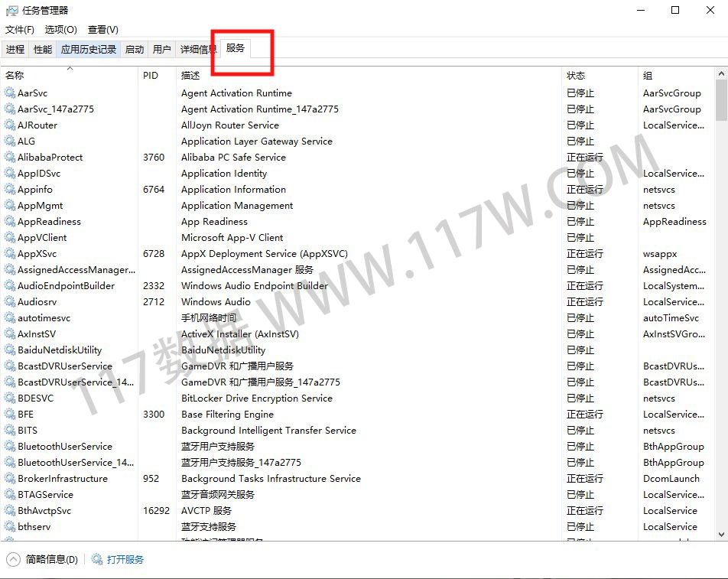728x579 pixels.
Task: Open the 文件(F) menu
Action: pos(20,30)
